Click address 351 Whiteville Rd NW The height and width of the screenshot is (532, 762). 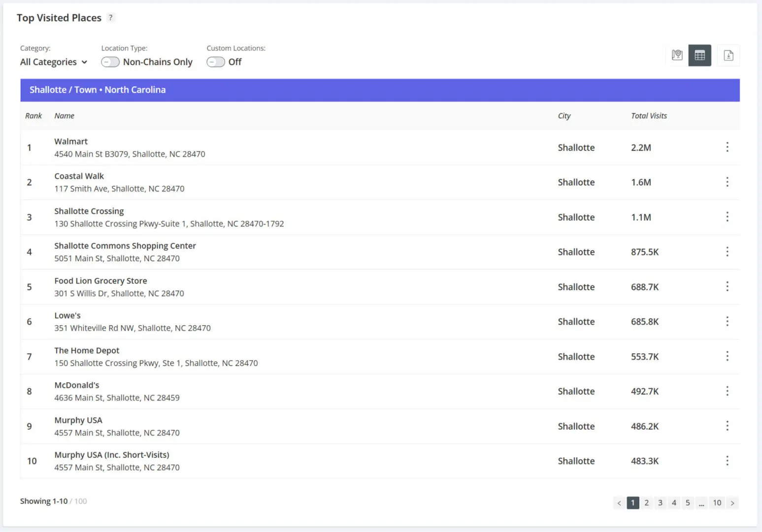[x=133, y=328]
